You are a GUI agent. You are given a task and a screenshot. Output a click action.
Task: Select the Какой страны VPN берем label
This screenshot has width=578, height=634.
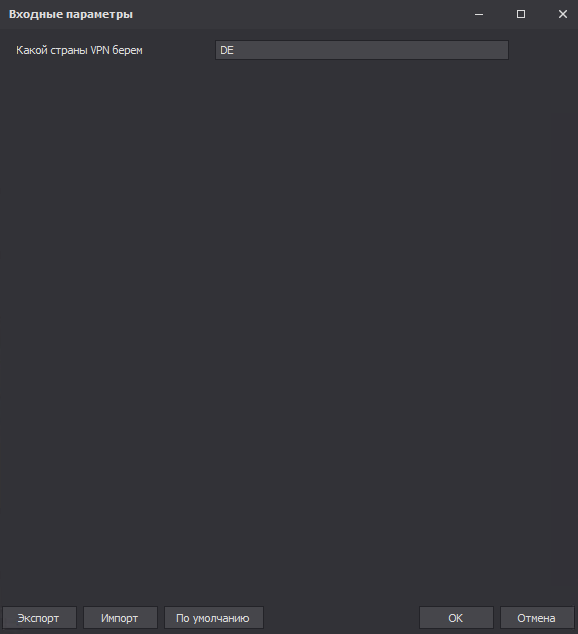pyautogui.click(x=79, y=51)
